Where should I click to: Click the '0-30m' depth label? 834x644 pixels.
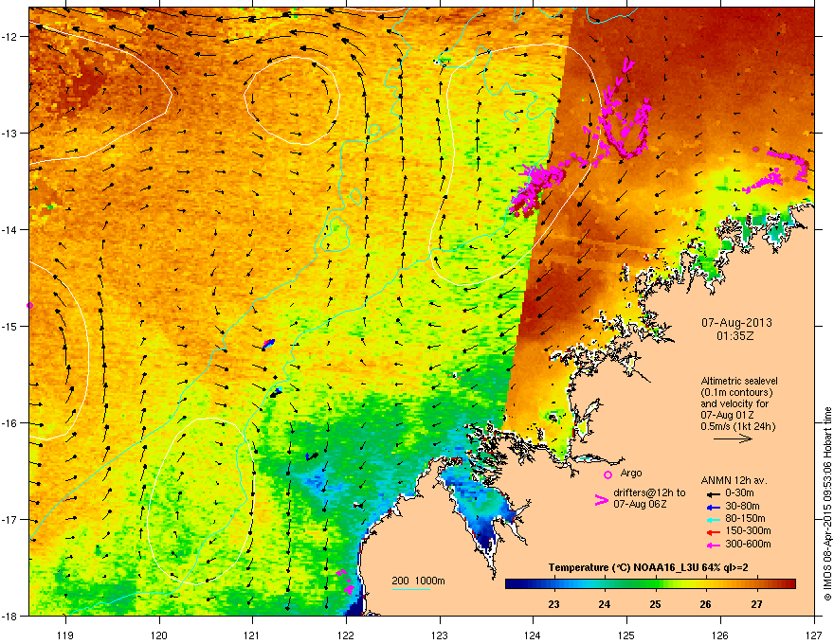pos(739,493)
